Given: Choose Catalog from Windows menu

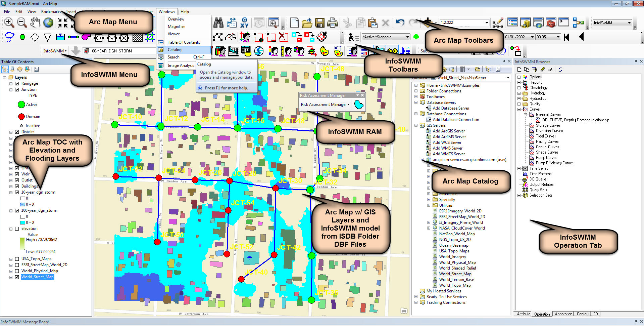Looking at the screenshot, I should pyautogui.click(x=184, y=50).
